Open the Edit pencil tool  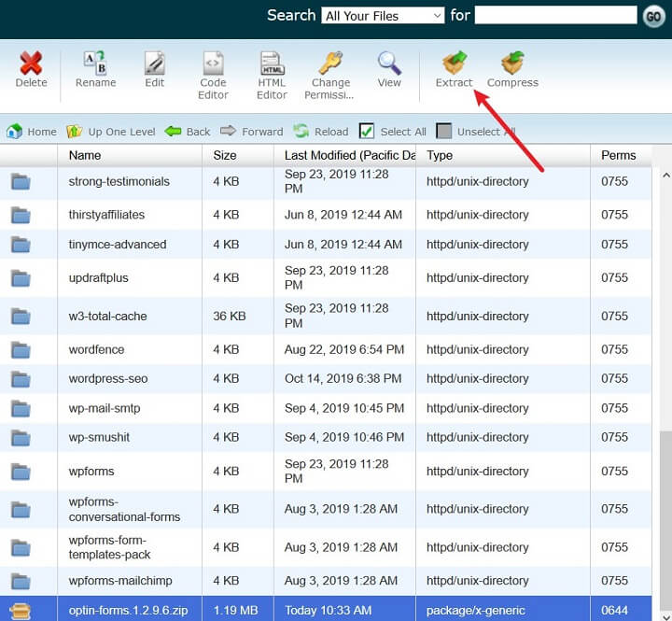154,63
